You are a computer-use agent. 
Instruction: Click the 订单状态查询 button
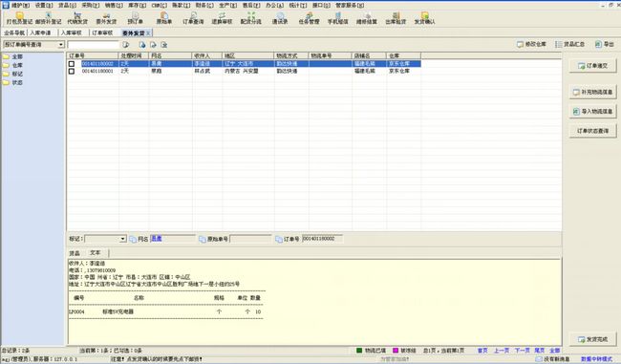point(592,131)
